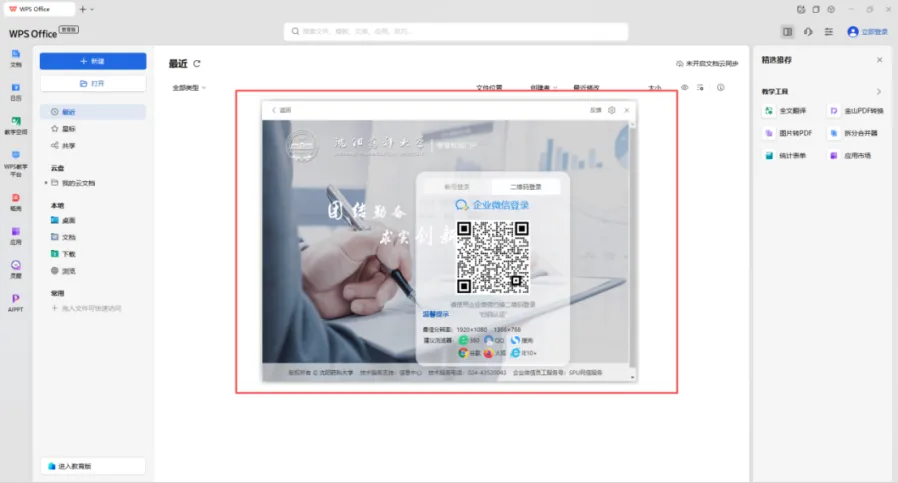Image resolution: width=898 pixels, height=483 pixels.
Task: Click the user avatar icon next to 立即登录
Action: tap(853, 32)
